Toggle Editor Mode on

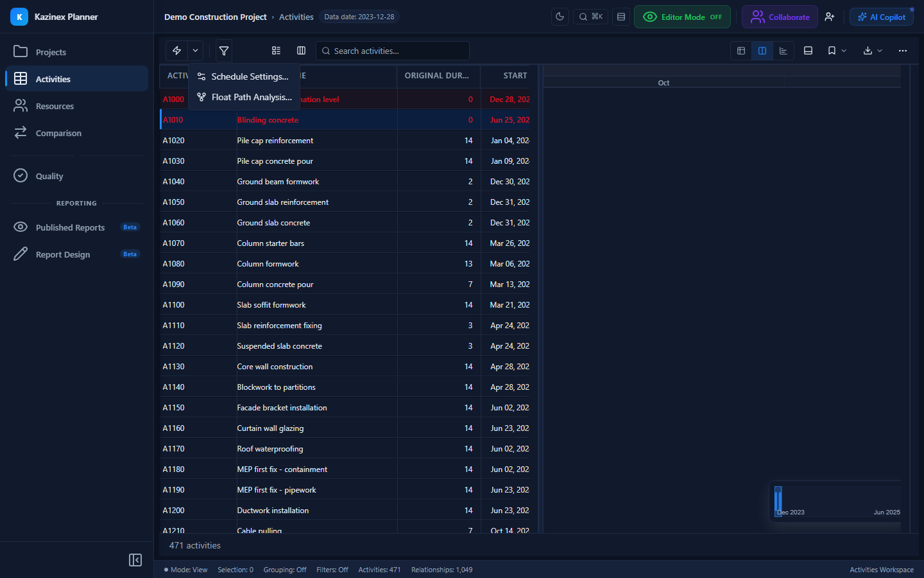682,17
